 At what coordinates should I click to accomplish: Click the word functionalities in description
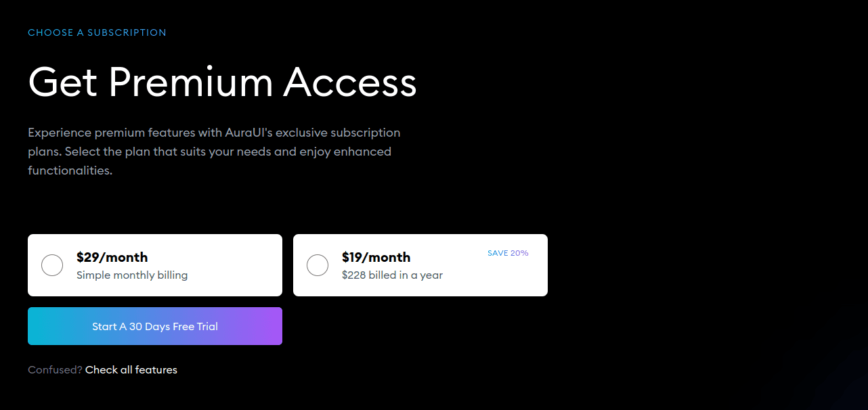click(70, 170)
